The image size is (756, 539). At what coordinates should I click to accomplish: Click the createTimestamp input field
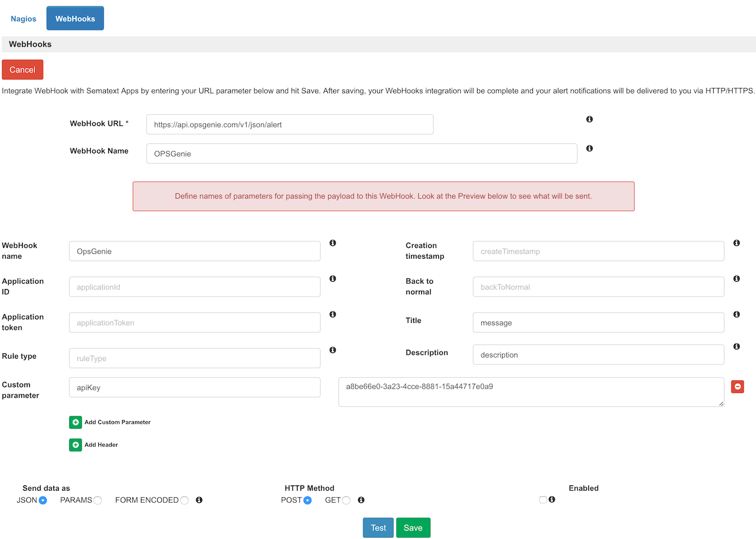click(x=598, y=251)
